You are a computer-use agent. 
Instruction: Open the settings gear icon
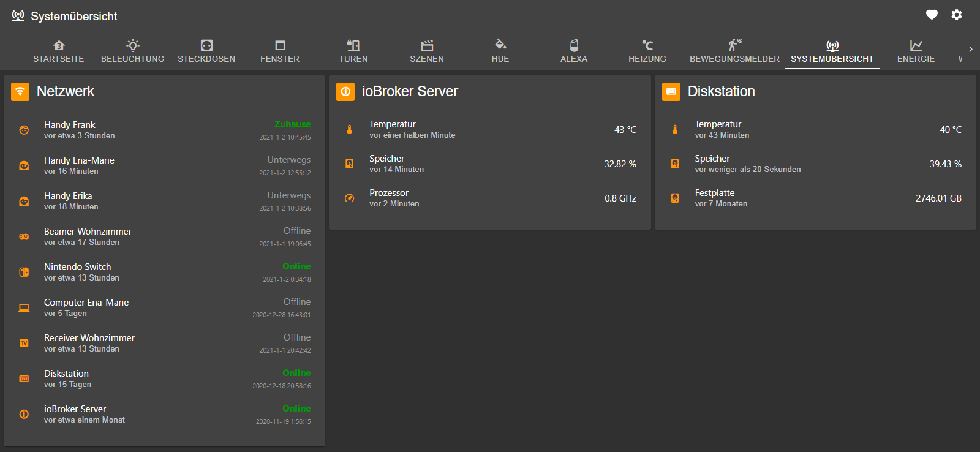[x=957, y=15]
